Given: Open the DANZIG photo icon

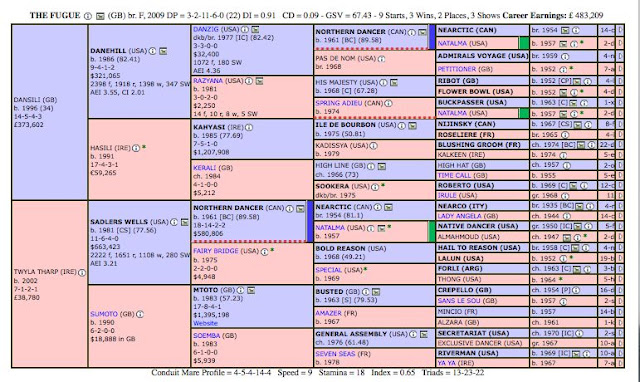Looking at the screenshot, I should click(255, 29).
